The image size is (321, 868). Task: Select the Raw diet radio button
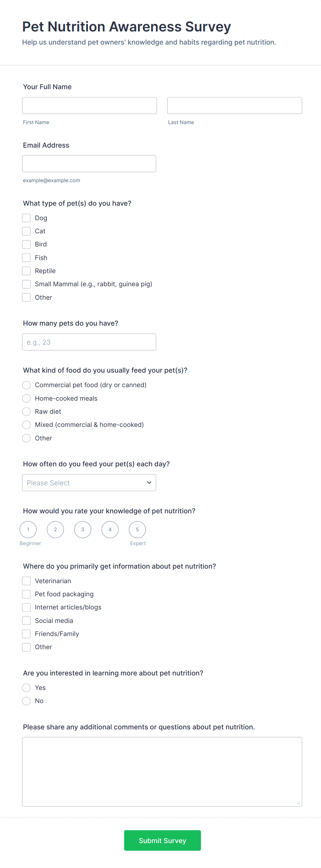coord(27,411)
